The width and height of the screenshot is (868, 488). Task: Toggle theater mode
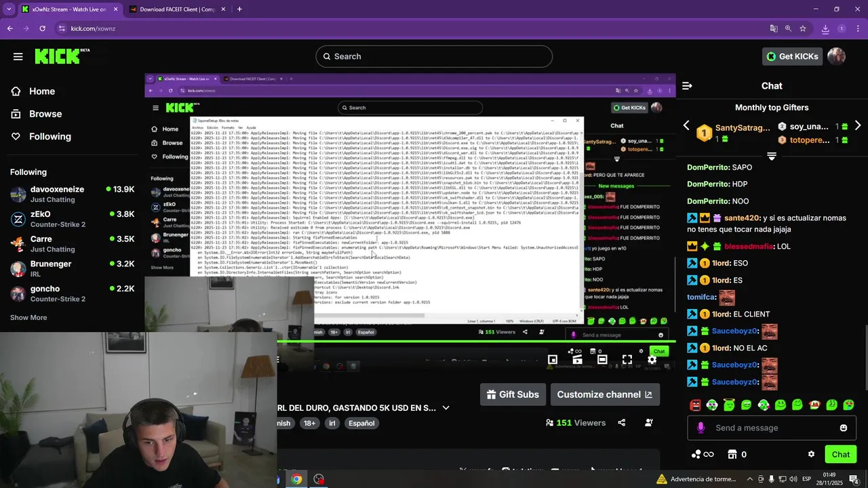pos(602,360)
